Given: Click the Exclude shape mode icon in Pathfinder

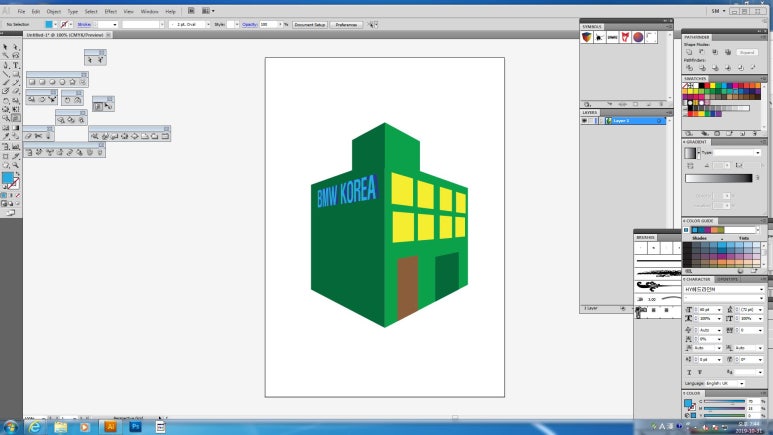Looking at the screenshot, I should point(728,52).
